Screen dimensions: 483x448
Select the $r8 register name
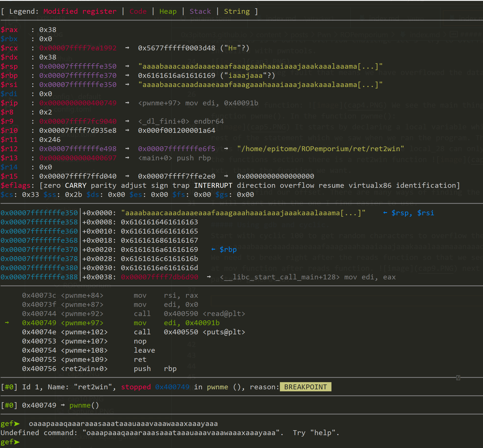(7, 112)
